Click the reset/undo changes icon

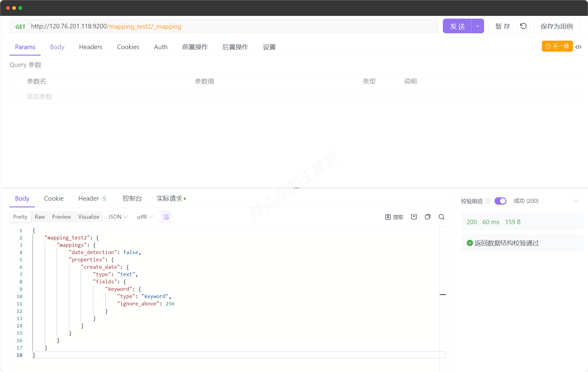523,26
